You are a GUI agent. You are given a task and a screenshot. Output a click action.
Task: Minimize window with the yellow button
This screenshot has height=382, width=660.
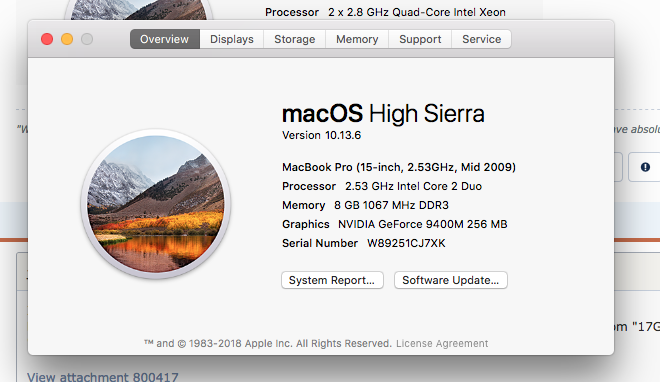click(x=67, y=39)
